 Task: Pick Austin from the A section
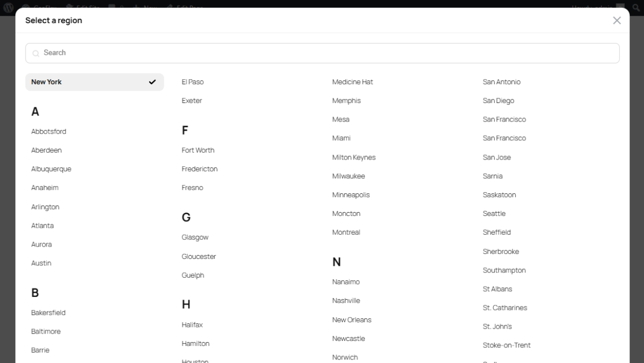point(41,263)
